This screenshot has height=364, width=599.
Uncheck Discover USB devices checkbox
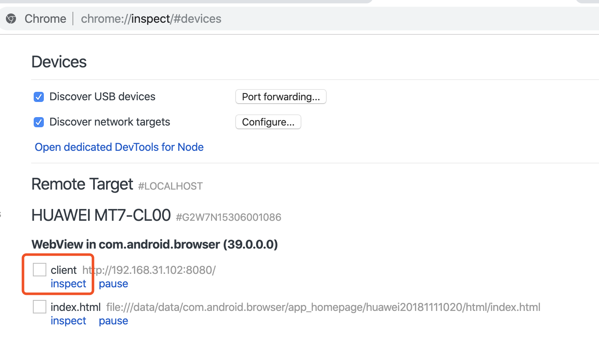[39, 97]
